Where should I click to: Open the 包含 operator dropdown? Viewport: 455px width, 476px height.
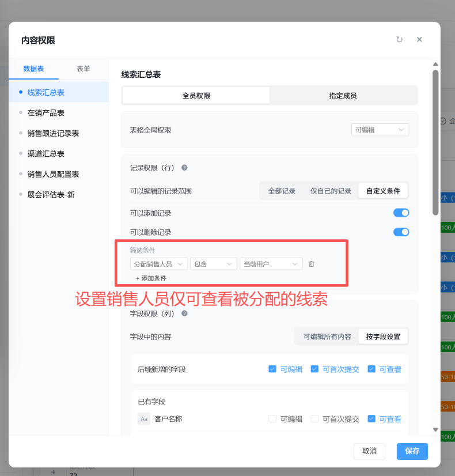[x=214, y=264]
